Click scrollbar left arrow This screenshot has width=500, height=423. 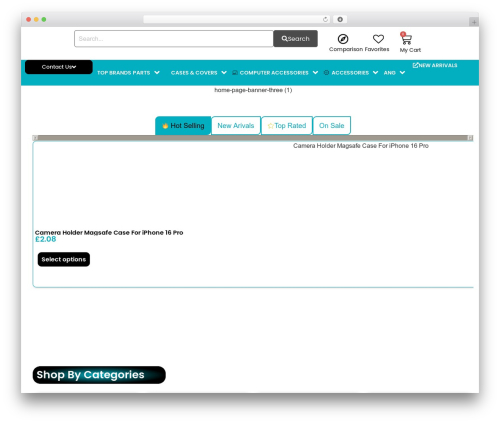coord(35,138)
